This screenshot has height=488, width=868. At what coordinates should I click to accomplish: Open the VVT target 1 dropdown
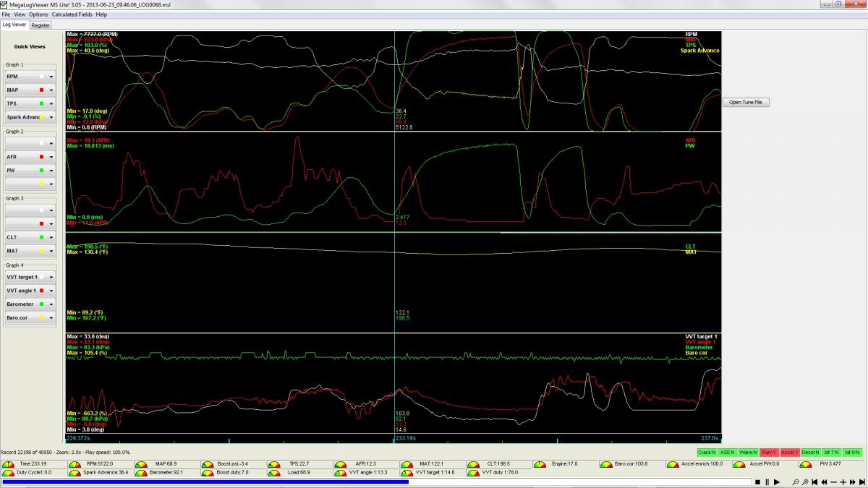tap(51, 278)
